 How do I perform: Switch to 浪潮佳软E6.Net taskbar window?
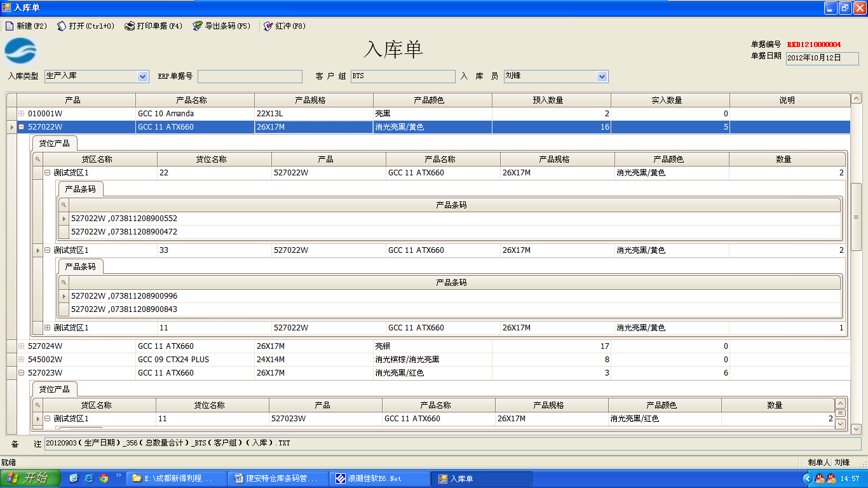[x=379, y=478]
